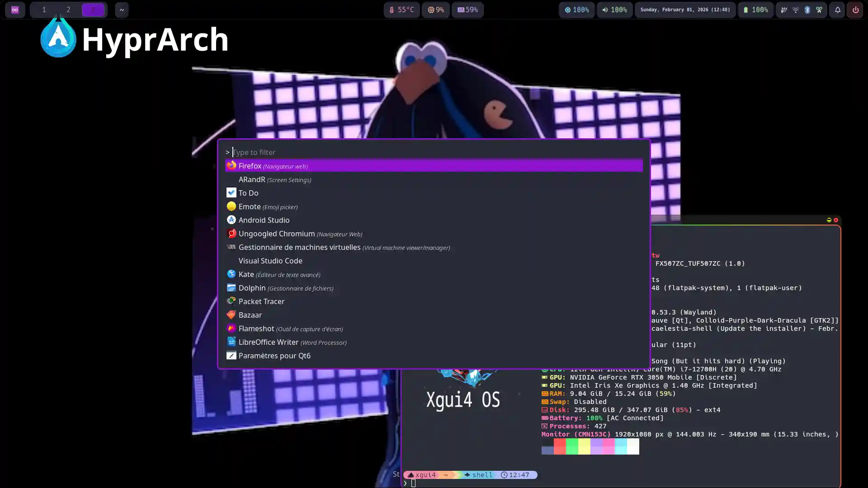Click the scissors-shaped tray icon
The height and width of the screenshot is (488, 868).
tap(819, 9)
